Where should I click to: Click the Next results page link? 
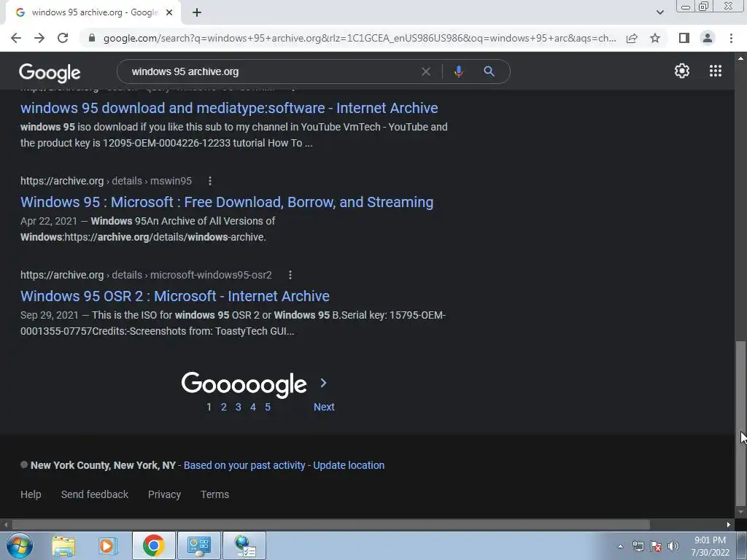tap(324, 407)
